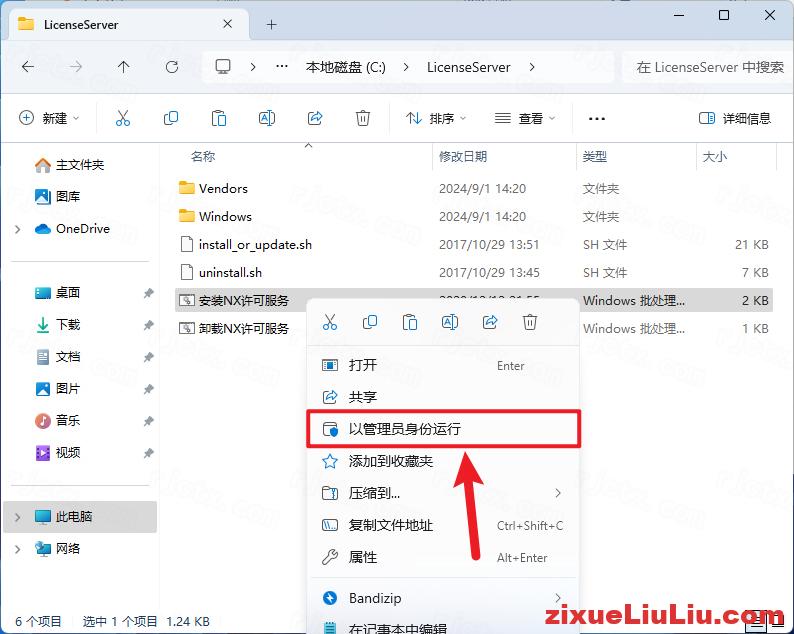
Task: Click chevron after LicenseServer in address bar
Action: [x=532, y=67]
